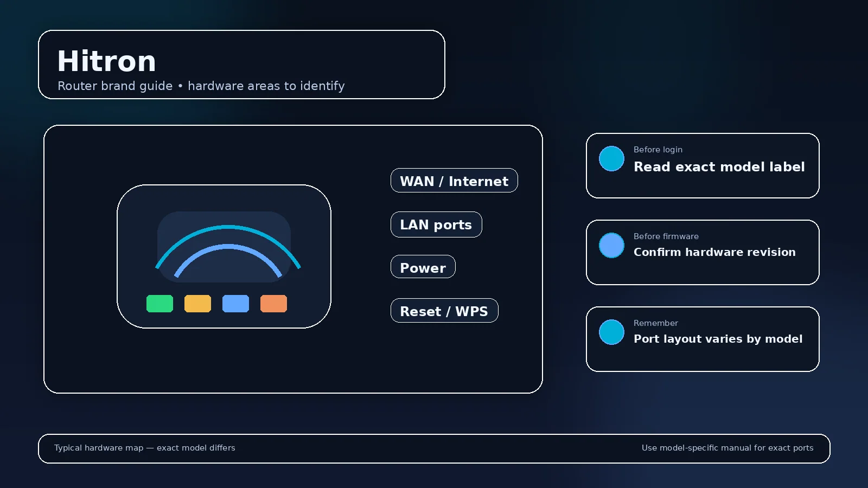The width and height of the screenshot is (868, 488).
Task: Click the Hitron title heading
Action: pyautogui.click(x=107, y=61)
